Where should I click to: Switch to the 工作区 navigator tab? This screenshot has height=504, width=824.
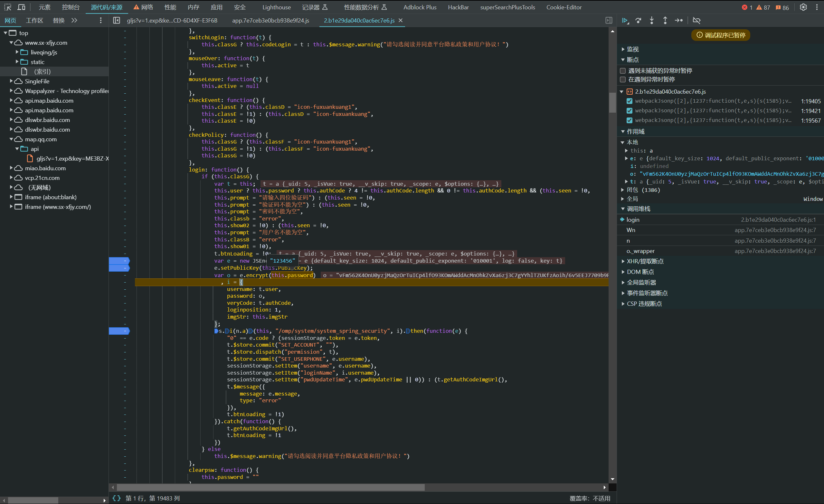(x=34, y=20)
